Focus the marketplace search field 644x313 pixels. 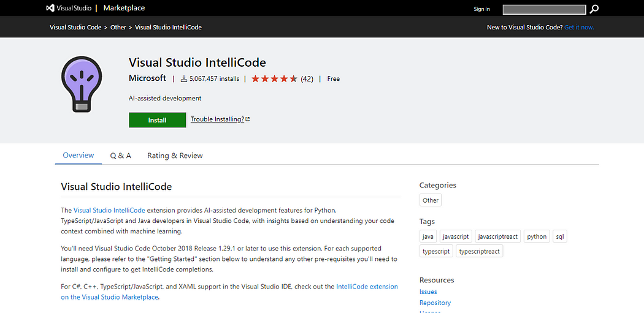click(x=544, y=9)
